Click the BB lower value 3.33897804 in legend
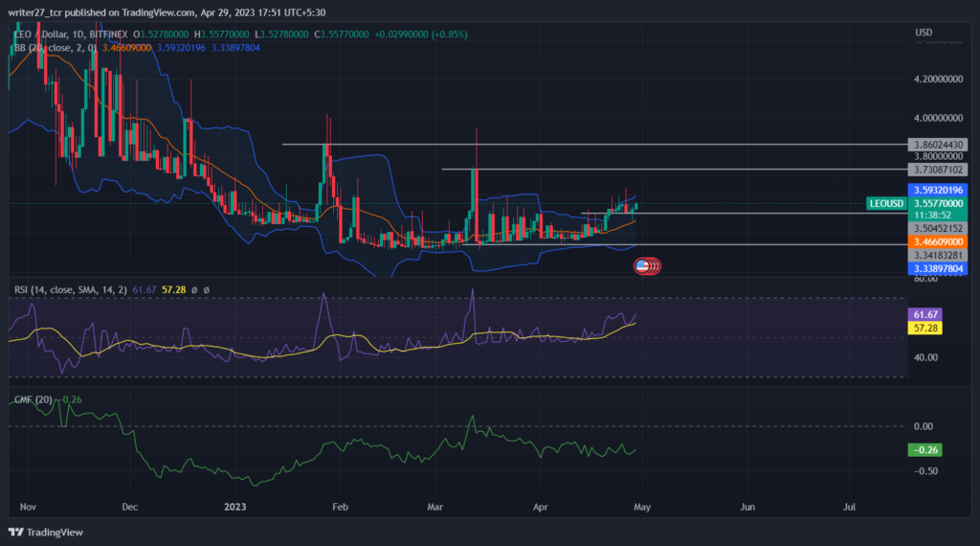 pyautogui.click(x=235, y=48)
